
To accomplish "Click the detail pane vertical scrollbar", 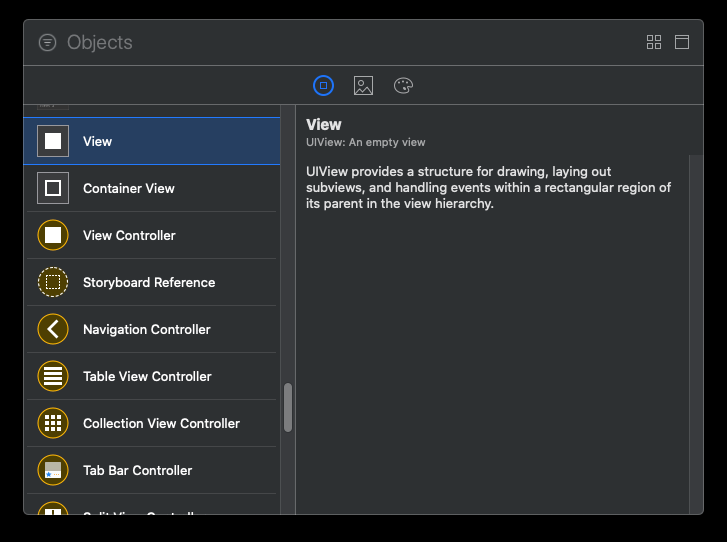I will click(696, 330).
